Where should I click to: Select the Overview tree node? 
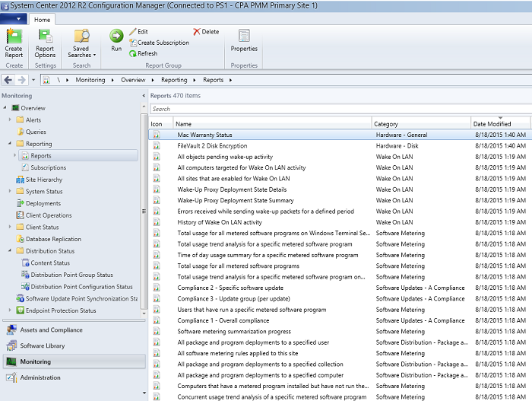(33, 108)
